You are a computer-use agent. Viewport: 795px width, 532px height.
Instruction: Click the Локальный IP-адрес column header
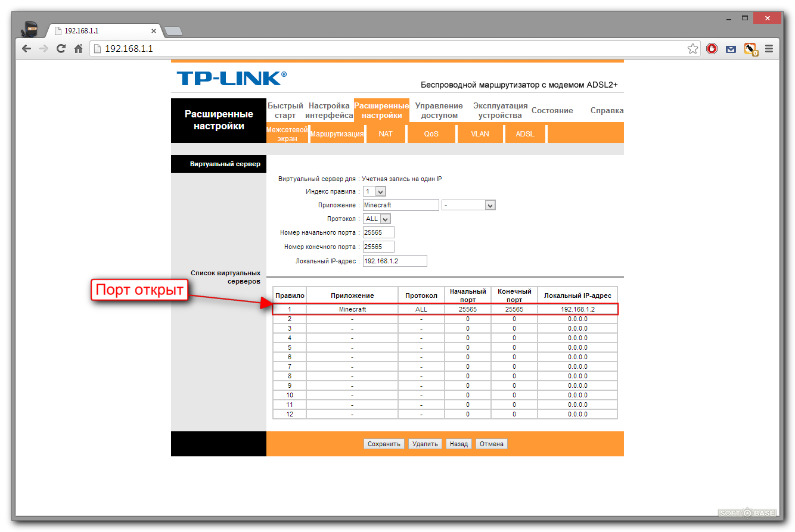[x=577, y=295]
